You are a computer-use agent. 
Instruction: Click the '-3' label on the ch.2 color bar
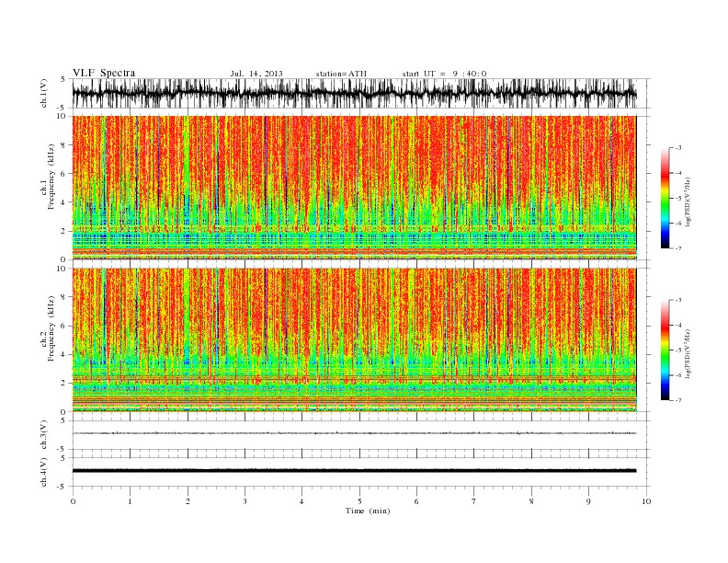pyautogui.click(x=678, y=300)
